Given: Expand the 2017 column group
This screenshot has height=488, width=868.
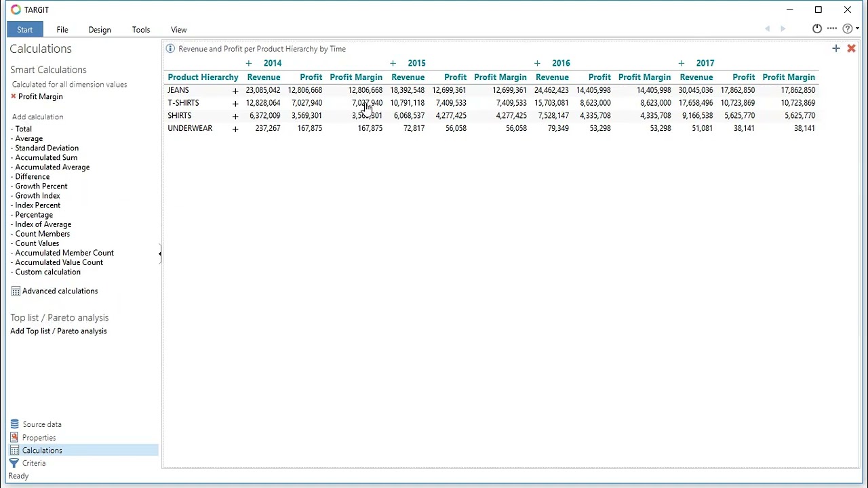Looking at the screenshot, I should (682, 64).
